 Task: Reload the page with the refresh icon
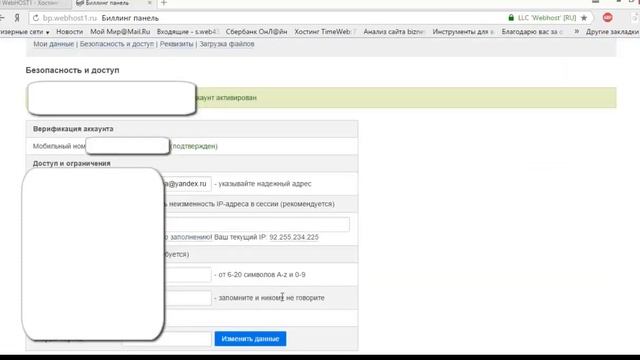(36, 18)
